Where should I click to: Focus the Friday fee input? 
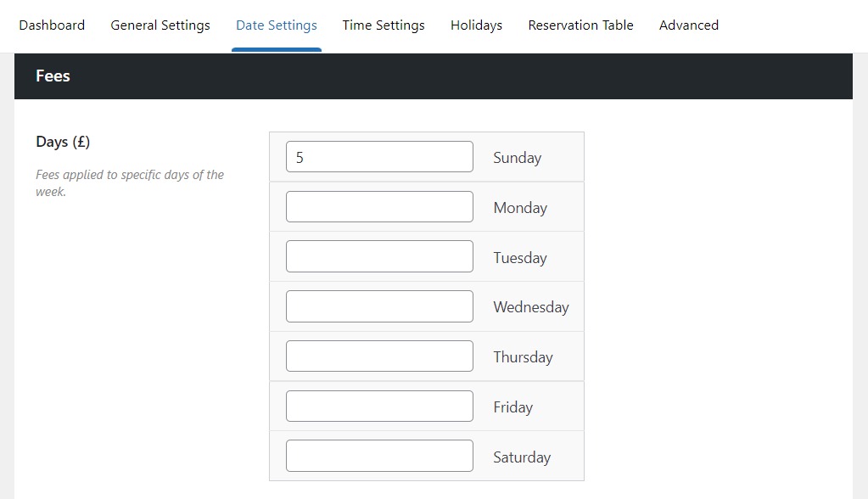coord(379,406)
